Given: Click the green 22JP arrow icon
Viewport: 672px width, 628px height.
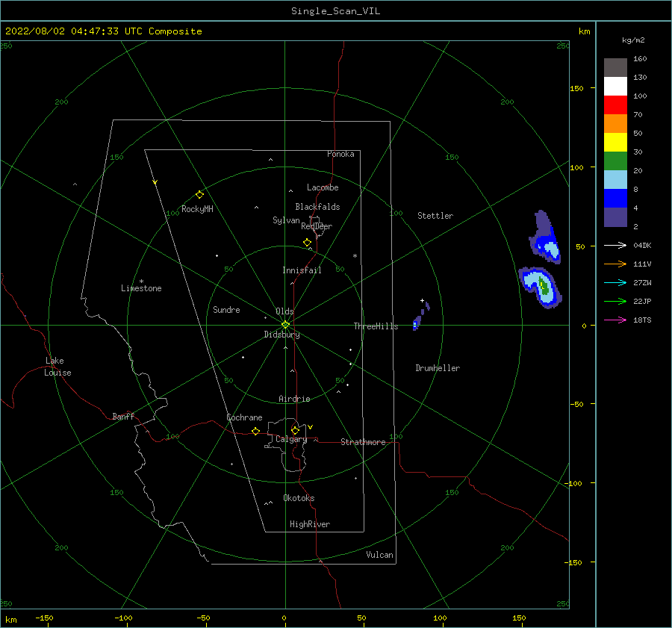Looking at the screenshot, I should 615,302.
